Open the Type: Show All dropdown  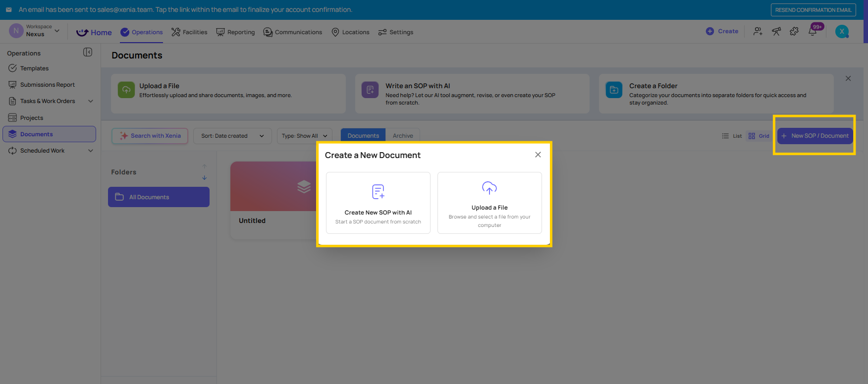tap(304, 136)
